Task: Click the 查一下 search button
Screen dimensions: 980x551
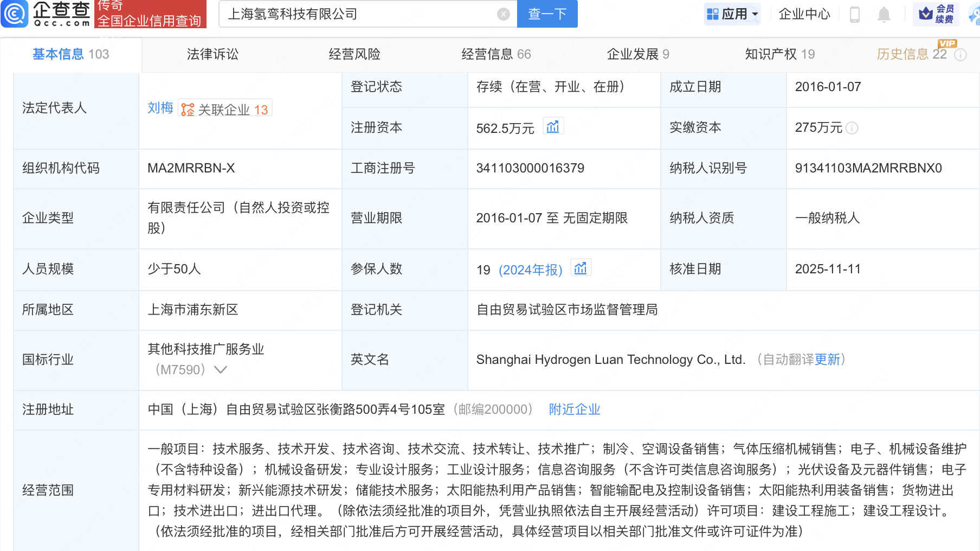Action: tap(547, 14)
